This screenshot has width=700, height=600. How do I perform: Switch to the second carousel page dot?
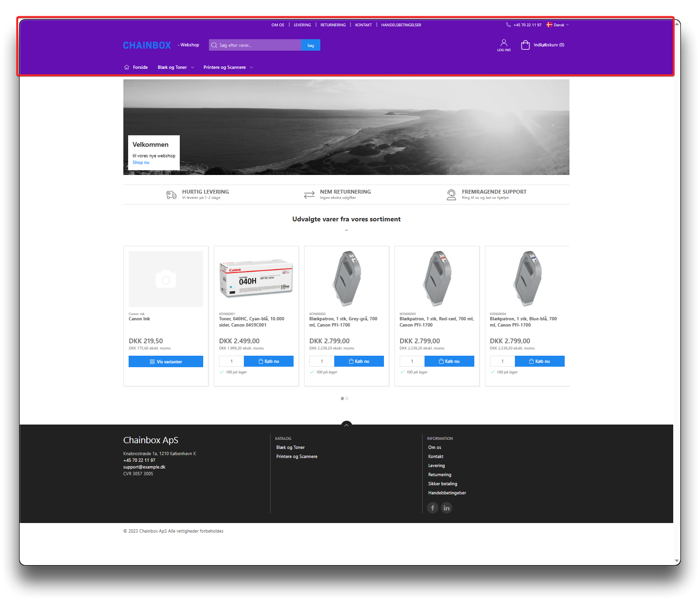(347, 398)
